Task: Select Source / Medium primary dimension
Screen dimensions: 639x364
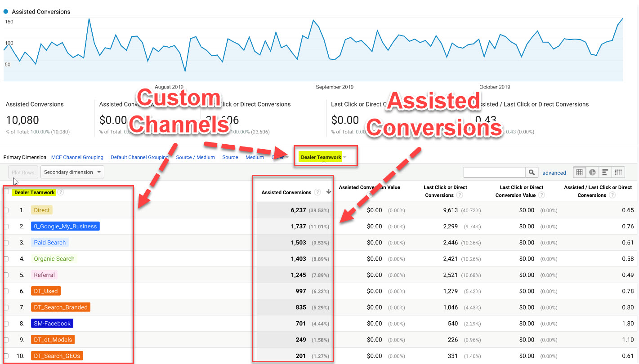Action: (195, 157)
